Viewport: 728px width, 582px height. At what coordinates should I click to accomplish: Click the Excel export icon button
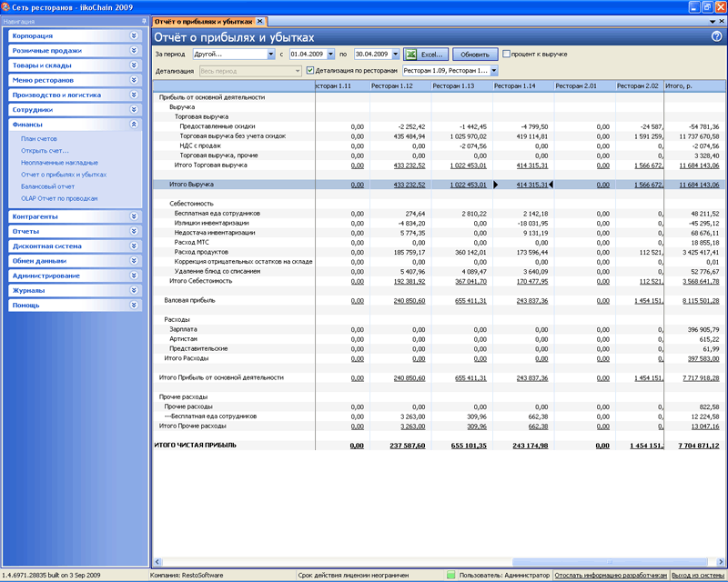click(x=426, y=55)
